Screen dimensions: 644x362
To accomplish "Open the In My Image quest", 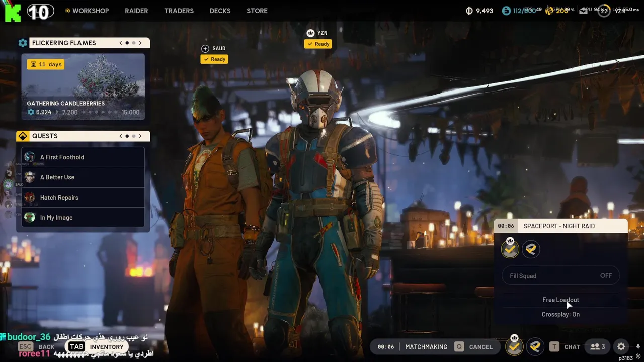I will point(83,218).
